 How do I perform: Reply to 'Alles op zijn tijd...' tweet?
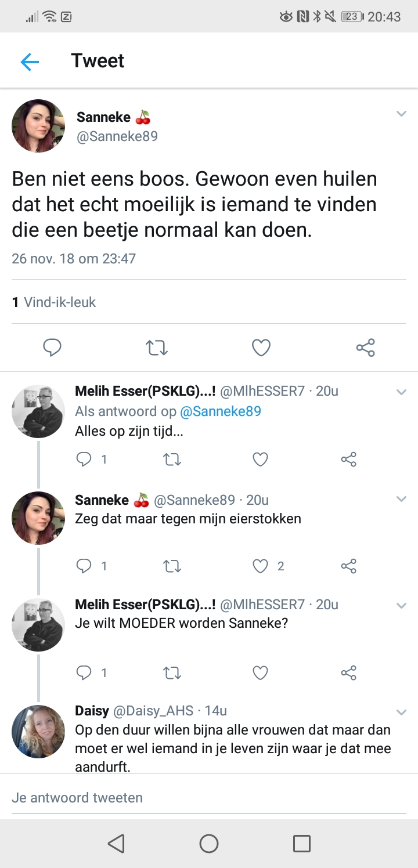pos(85,460)
